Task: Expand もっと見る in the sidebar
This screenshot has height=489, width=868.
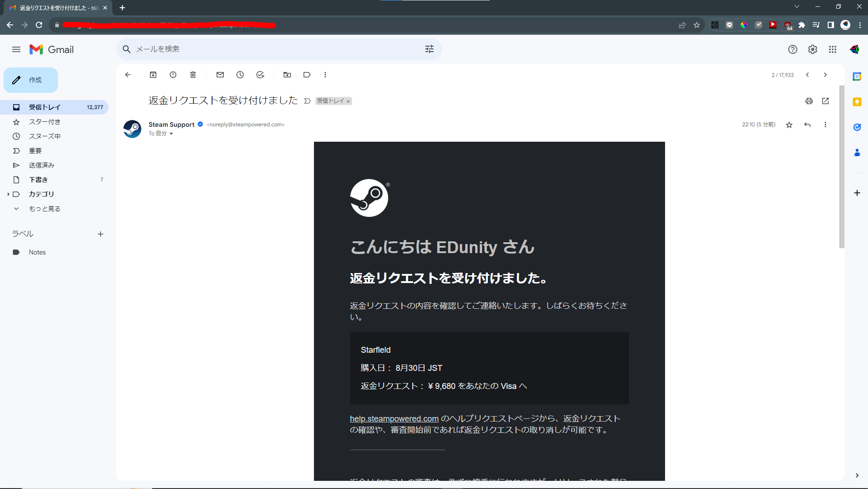Action: click(45, 208)
